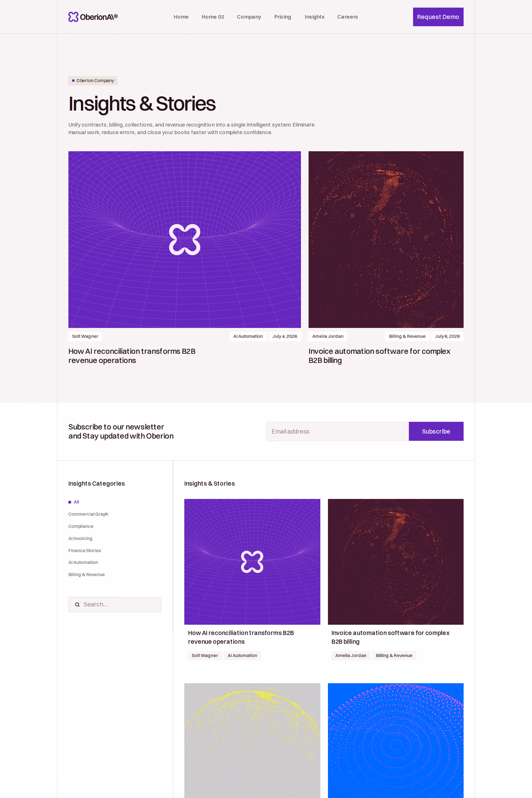Click AI Automation tag in stories list card
Image resolution: width=532 pixels, height=798 pixels.
point(242,655)
